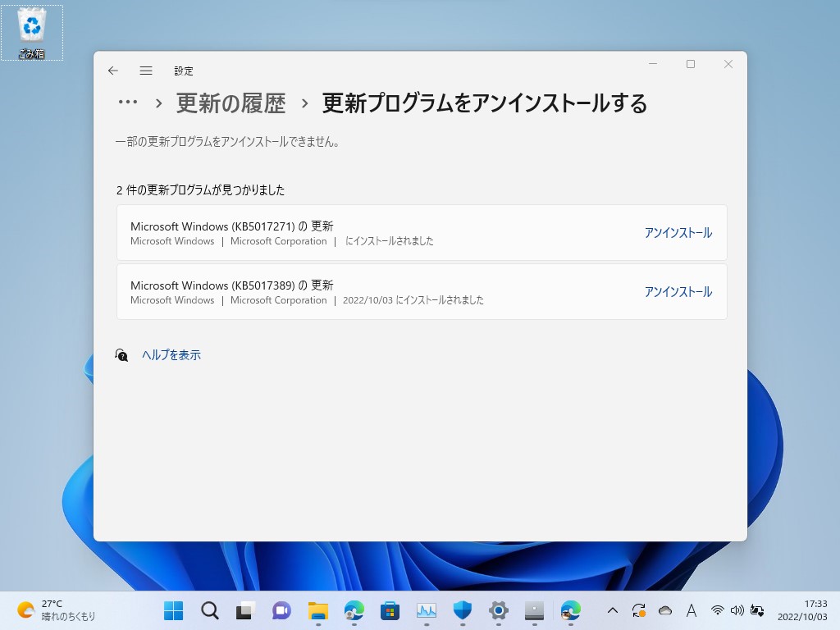Open Search on the taskbar
The image size is (840, 630).
tap(209, 610)
